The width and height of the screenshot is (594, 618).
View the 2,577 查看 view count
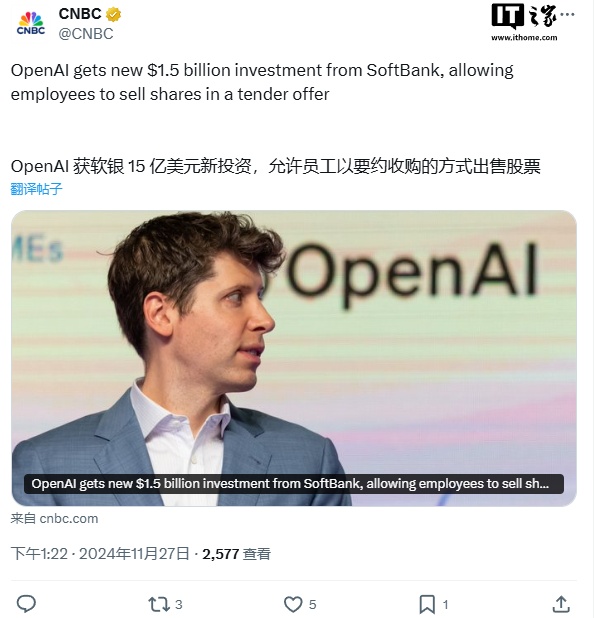tap(236, 554)
